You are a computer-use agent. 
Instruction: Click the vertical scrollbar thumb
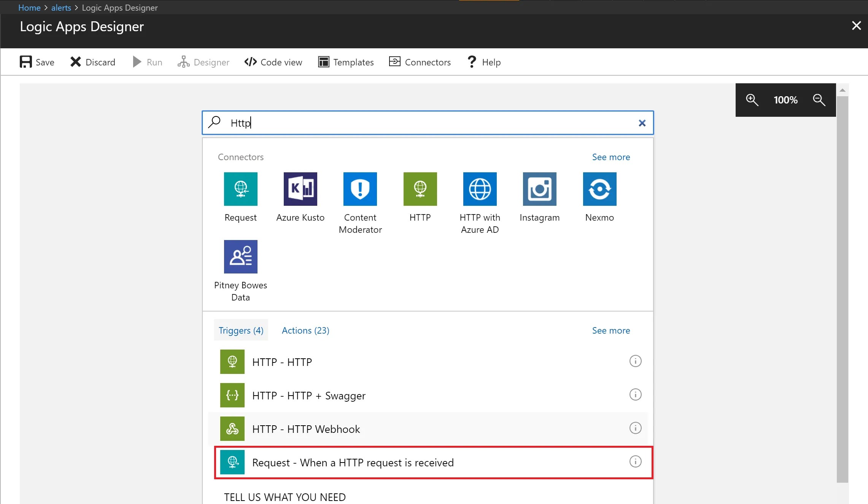842,289
